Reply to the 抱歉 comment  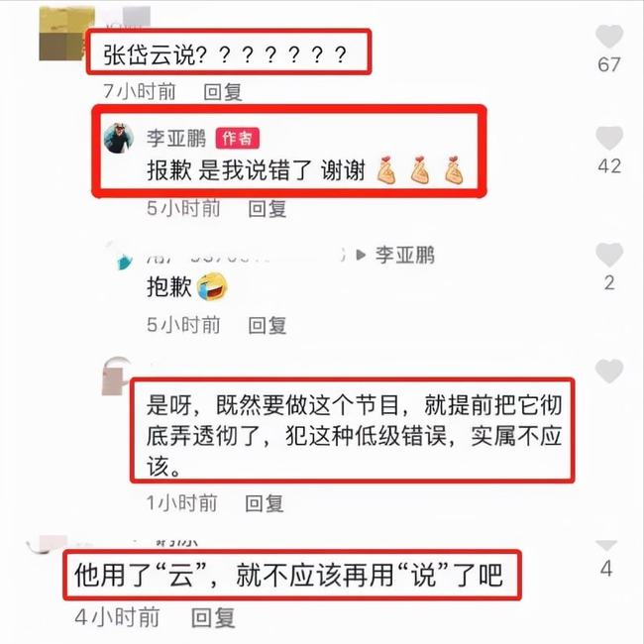(268, 325)
